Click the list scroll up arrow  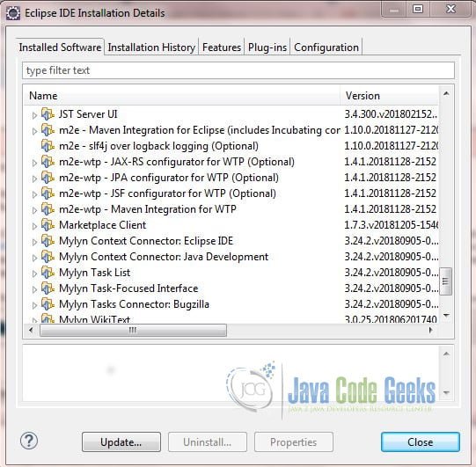point(446,93)
